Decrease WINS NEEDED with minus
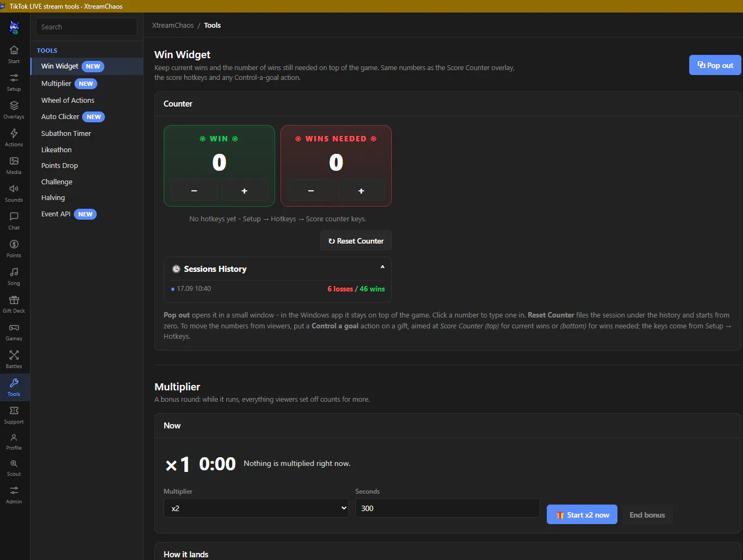Screen dimensions: 743x560 click(311, 191)
